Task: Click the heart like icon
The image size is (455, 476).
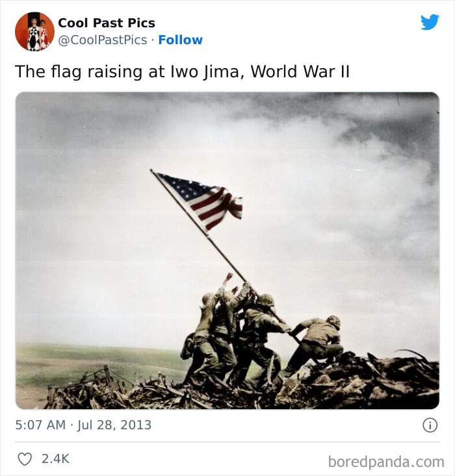Action: pyautogui.click(x=25, y=458)
